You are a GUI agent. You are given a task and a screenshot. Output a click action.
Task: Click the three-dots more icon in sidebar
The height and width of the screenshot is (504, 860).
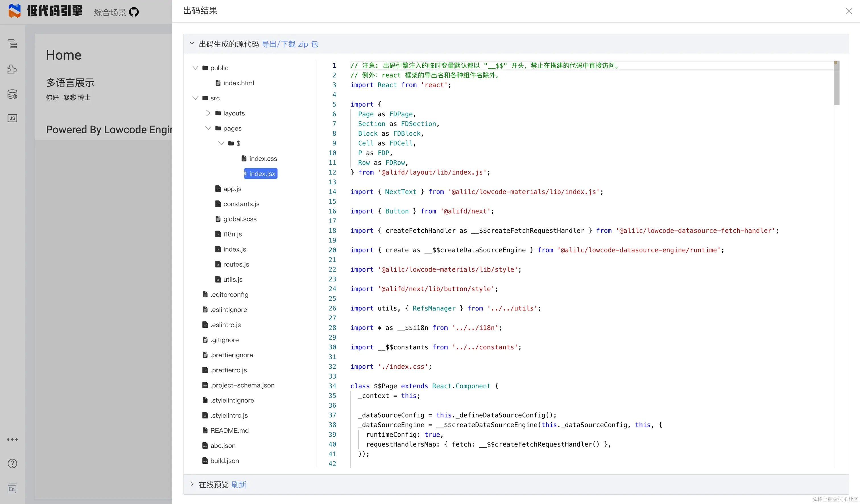coord(12,439)
